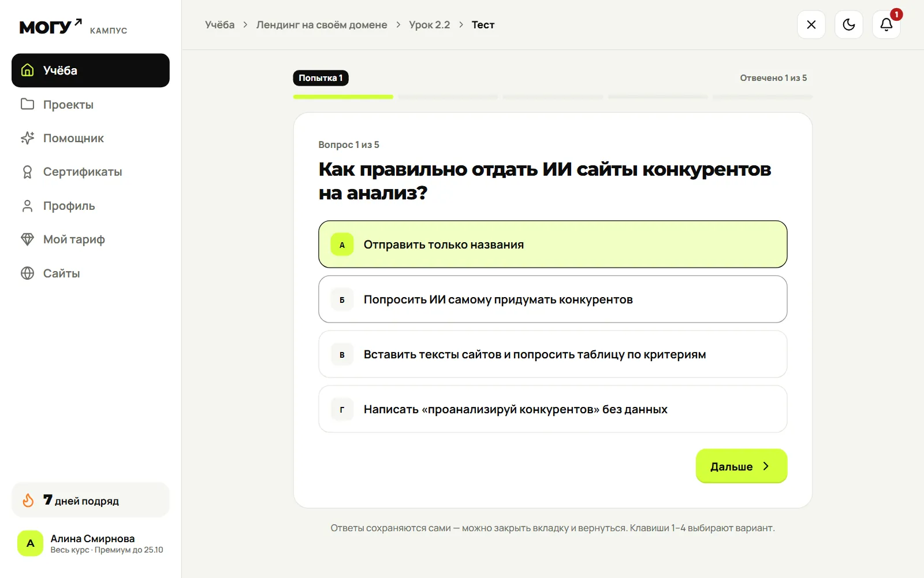Select answer Б: Попросить ИИ придумать конкурентов
Viewport: 924px width, 578px height.
pos(553,299)
